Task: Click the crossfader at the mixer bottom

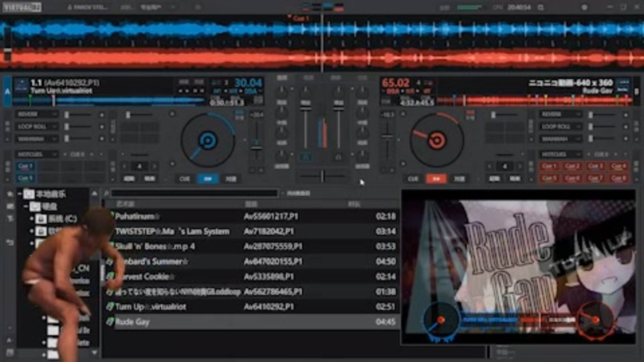Action: 323,176
